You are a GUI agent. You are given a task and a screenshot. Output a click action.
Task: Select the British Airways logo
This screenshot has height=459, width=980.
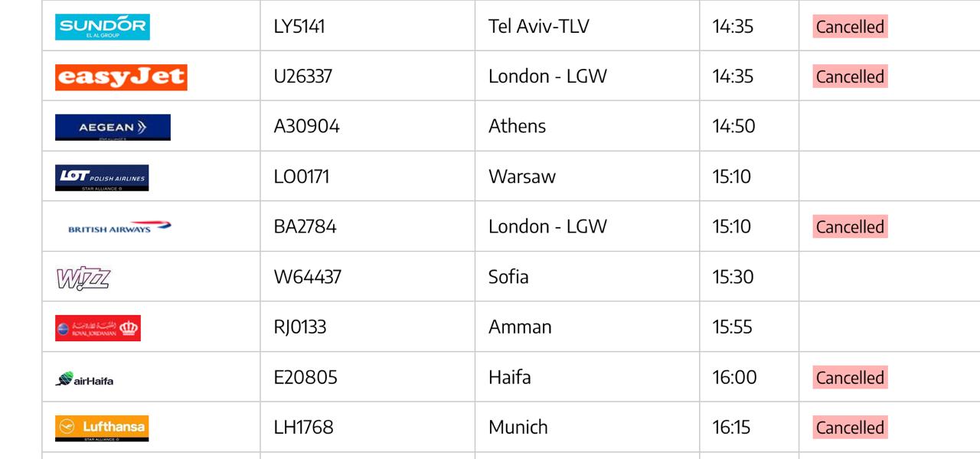click(x=119, y=227)
